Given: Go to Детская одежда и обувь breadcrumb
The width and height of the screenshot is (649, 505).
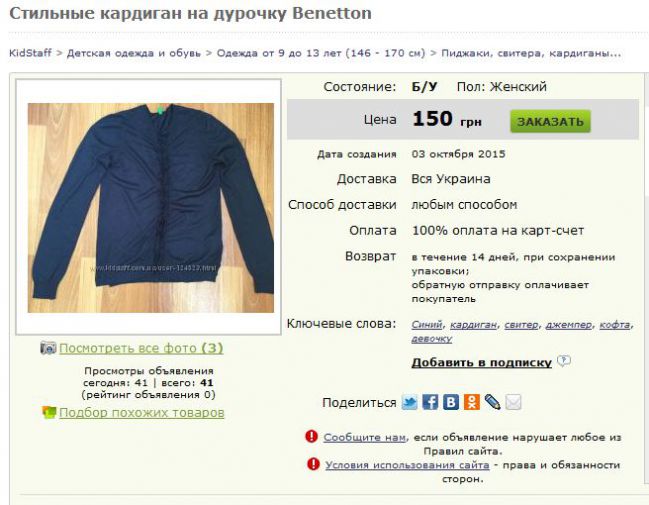Looking at the screenshot, I should pos(134,53).
